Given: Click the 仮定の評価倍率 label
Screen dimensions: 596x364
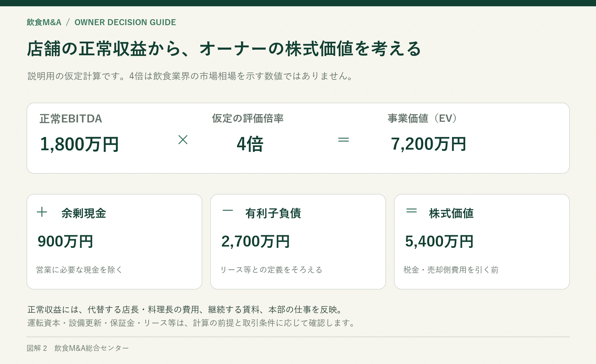Looking at the screenshot, I should click(x=248, y=118).
